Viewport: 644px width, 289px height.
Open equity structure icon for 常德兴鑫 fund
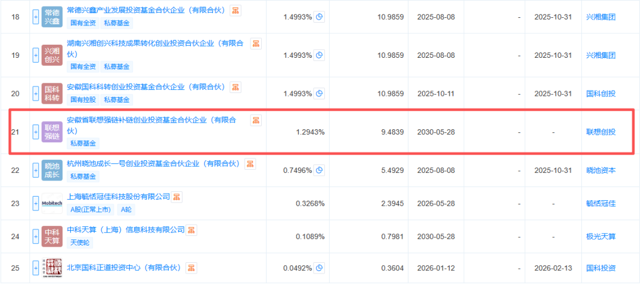click(x=236, y=11)
